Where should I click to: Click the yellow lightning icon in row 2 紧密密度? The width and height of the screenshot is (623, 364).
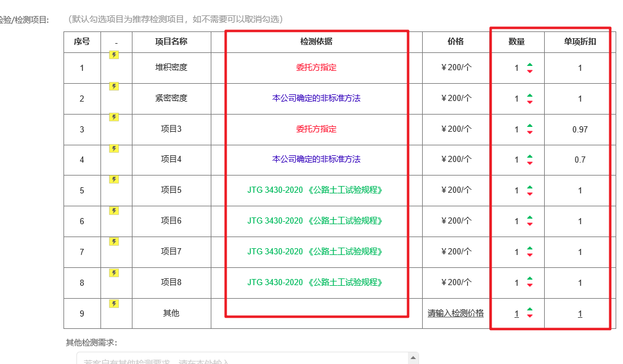pos(114,86)
